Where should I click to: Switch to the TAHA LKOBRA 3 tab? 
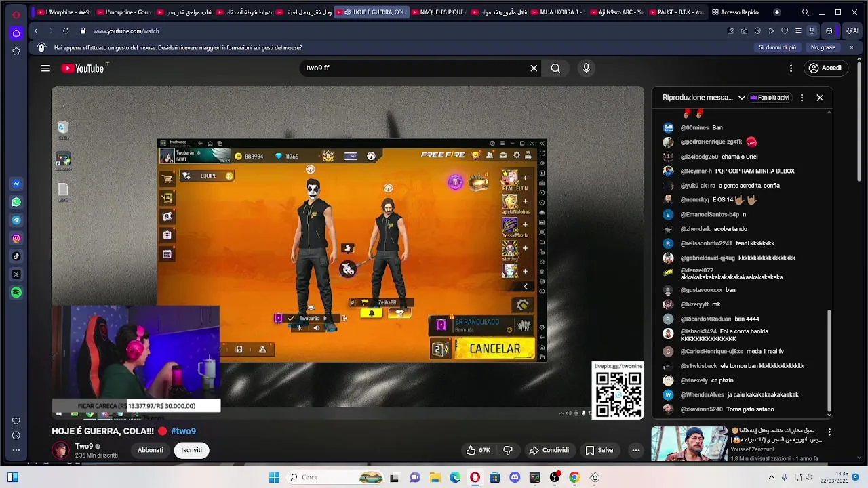point(557,12)
